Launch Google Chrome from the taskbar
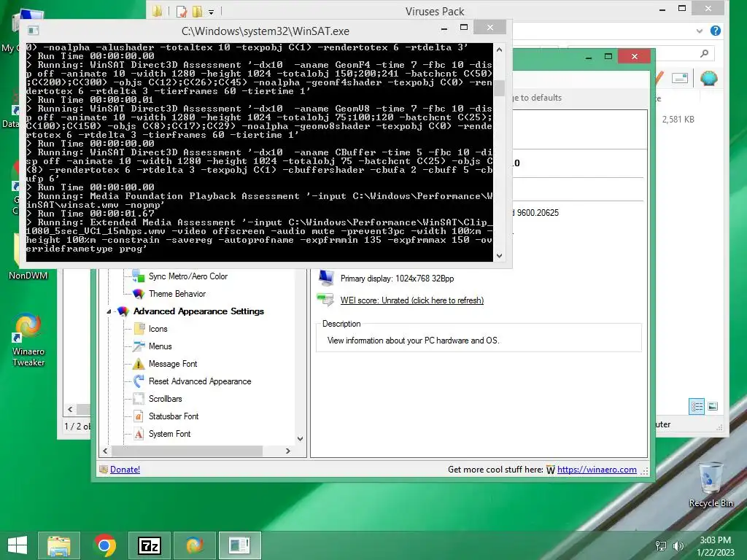The width and height of the screenshot is (747, 560). point(105,545)
